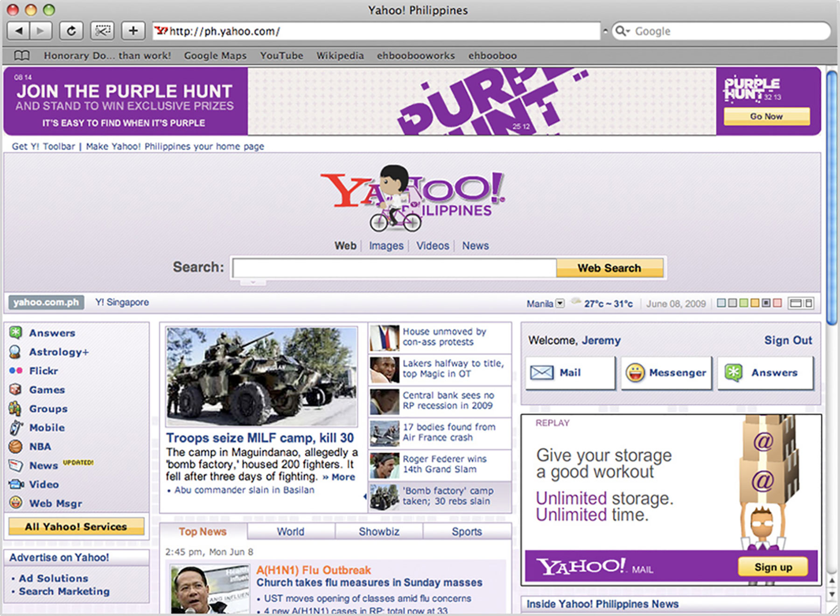Image resolution: width=840 pixels, height=616 pixels.
Task: Click Make Yahoo! Philippines your home page
Action: click(x=175, y=146)
